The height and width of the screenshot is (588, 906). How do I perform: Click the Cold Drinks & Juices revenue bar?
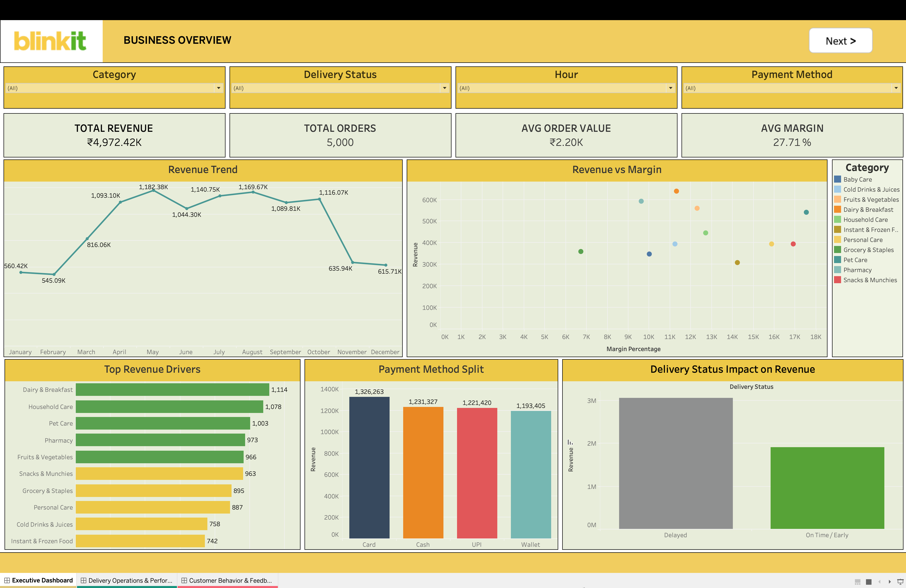[x=142, y=524]
